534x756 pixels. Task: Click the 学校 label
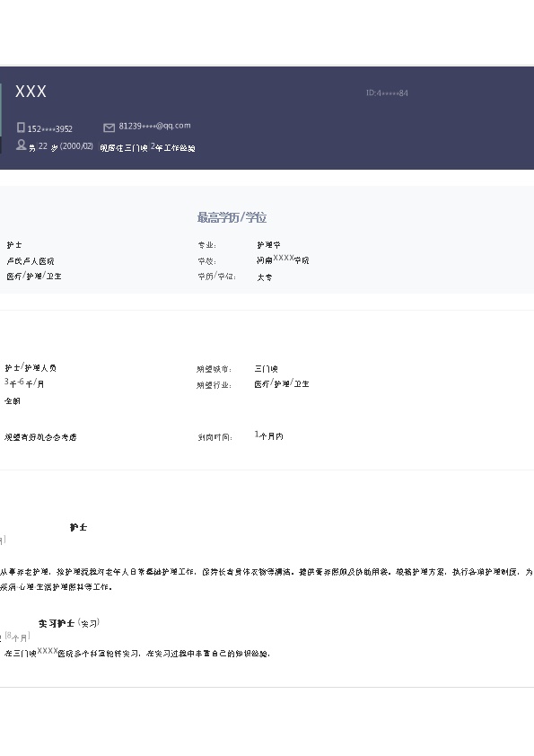pyautogui.click(x=206, y=261)
